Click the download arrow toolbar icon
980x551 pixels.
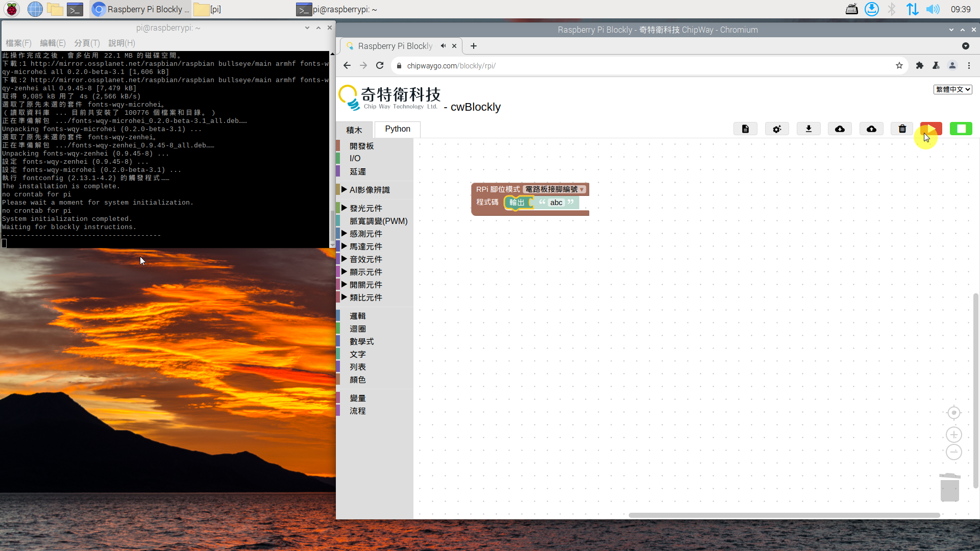(x=808, y=129)
